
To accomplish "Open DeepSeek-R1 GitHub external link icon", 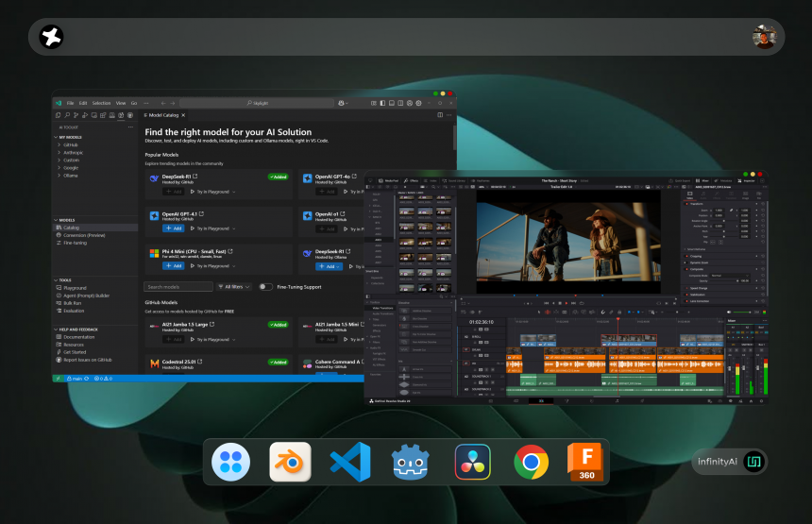I will (195, 176).
